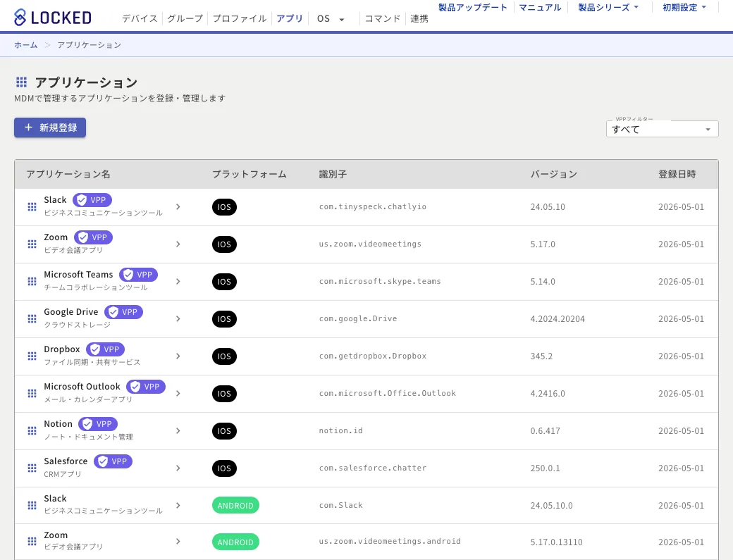This screenshot has width=733, height=560.
Task: Click the grid icon in Notion row
Action: [32, 430]
